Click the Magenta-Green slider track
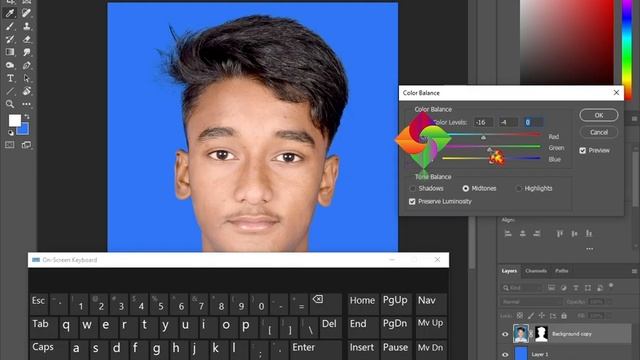The width and height of the screenshot is (640, 360). click(x=492, y=146)
